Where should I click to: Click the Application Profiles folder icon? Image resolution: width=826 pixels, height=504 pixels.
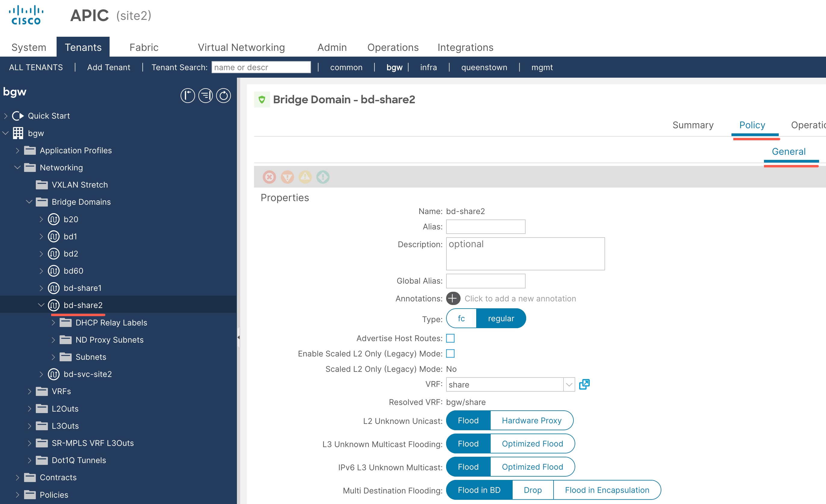[x=30, y=150]
